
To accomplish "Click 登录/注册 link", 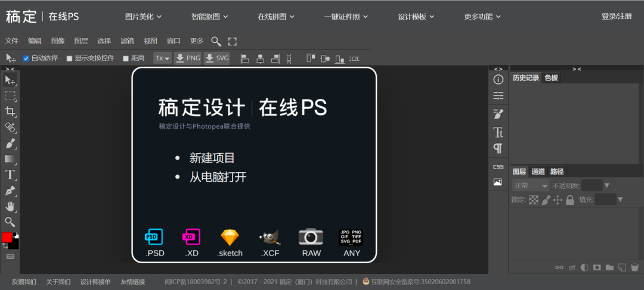I will tap(617, 17).
